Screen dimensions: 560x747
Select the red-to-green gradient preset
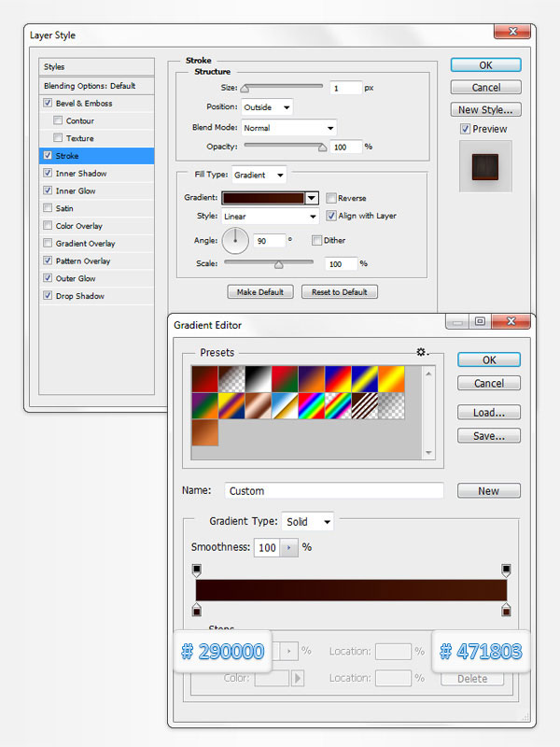285,379
